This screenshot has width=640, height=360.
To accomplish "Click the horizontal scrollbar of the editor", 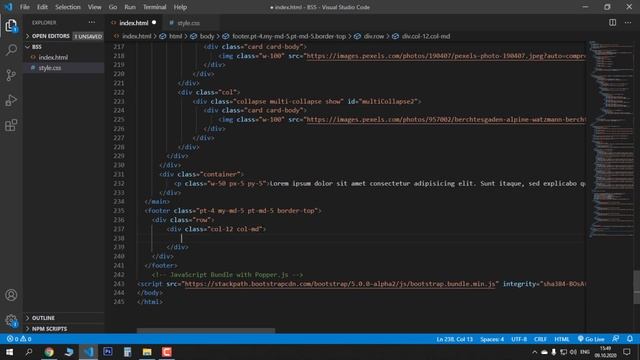I will 206,331.
